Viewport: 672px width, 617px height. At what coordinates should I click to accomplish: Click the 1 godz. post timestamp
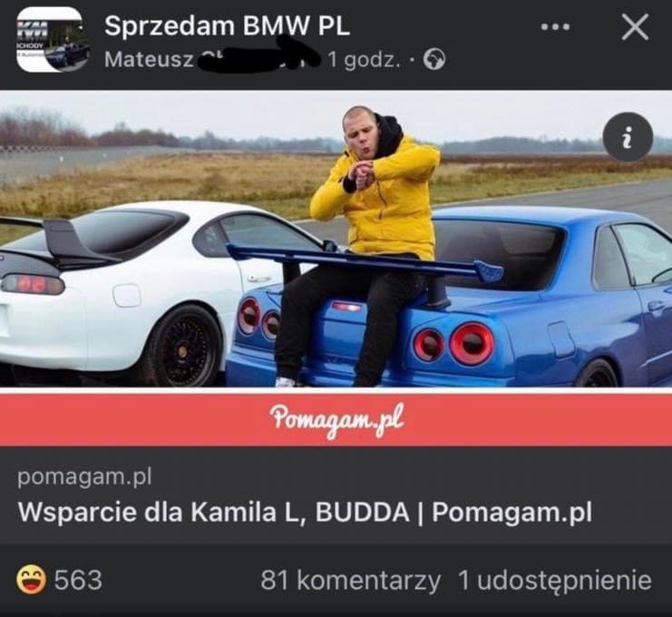[365, 60]
